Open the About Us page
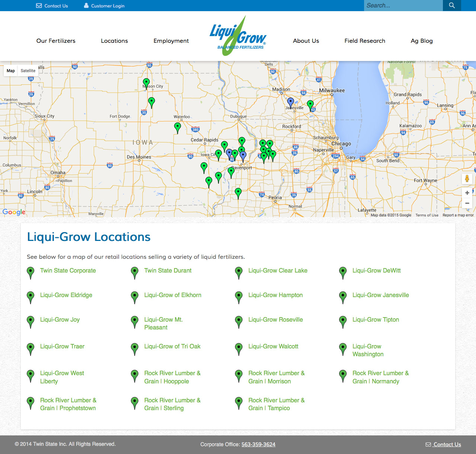476x454 pixels. [x=306, y=41]
